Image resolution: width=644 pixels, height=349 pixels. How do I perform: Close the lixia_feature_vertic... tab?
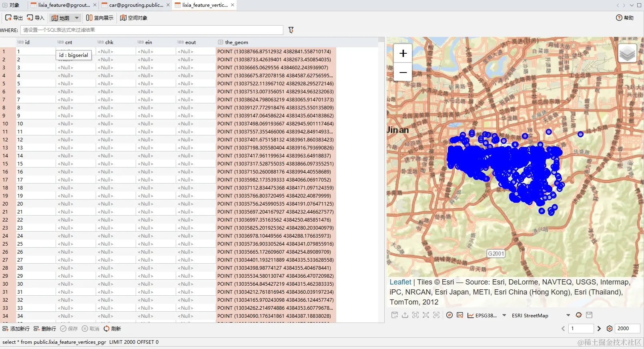[233, 5]
